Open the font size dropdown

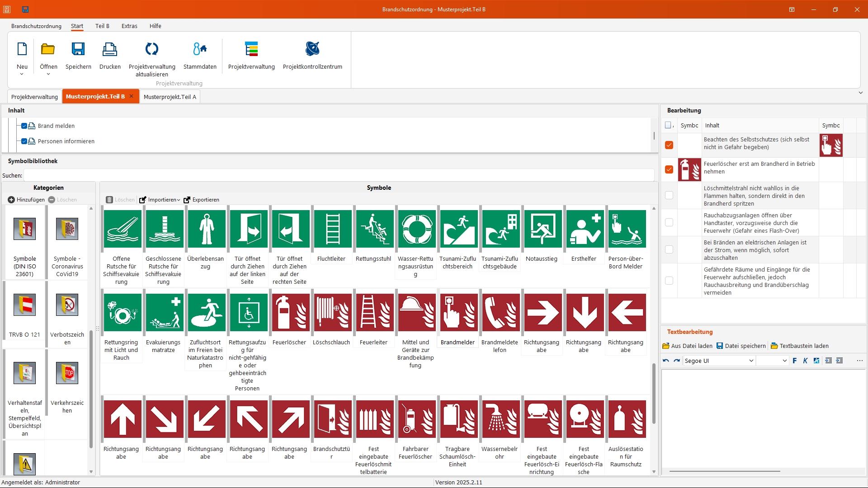(784, 361)
